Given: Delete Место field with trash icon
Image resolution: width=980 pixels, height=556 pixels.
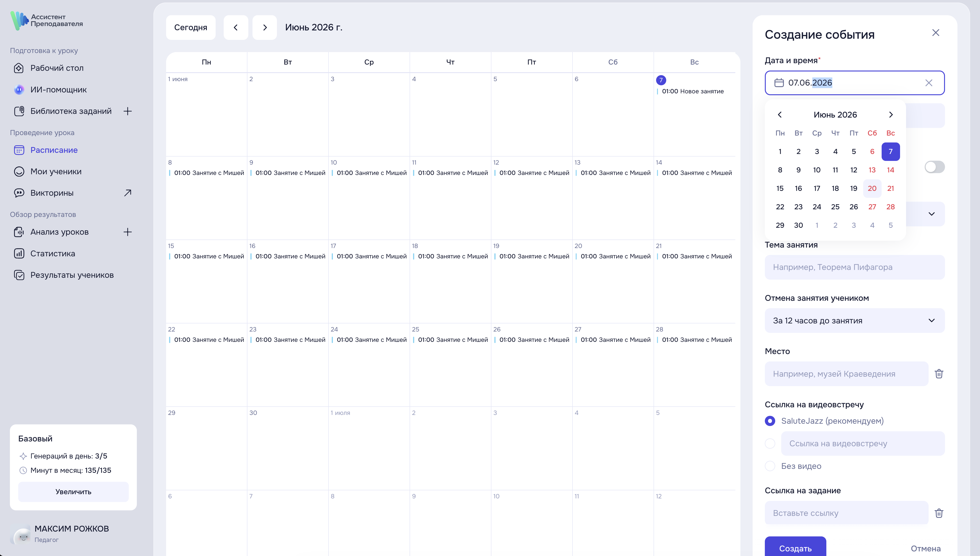Looking at the screenshot, I should tap(939, 374).
